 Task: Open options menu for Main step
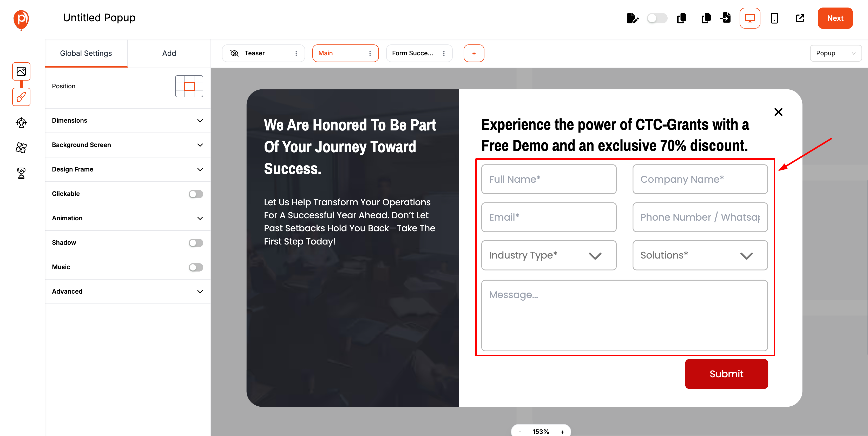pos(370,53)
